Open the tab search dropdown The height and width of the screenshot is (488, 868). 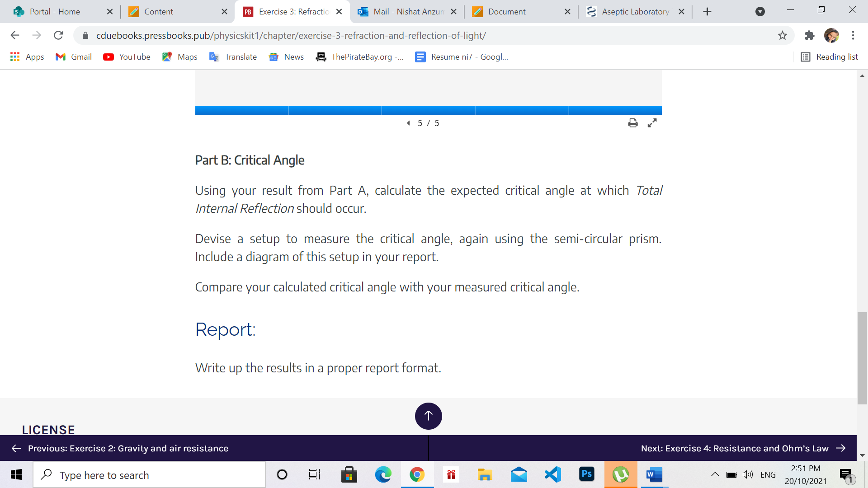click(x=760, y=12)
